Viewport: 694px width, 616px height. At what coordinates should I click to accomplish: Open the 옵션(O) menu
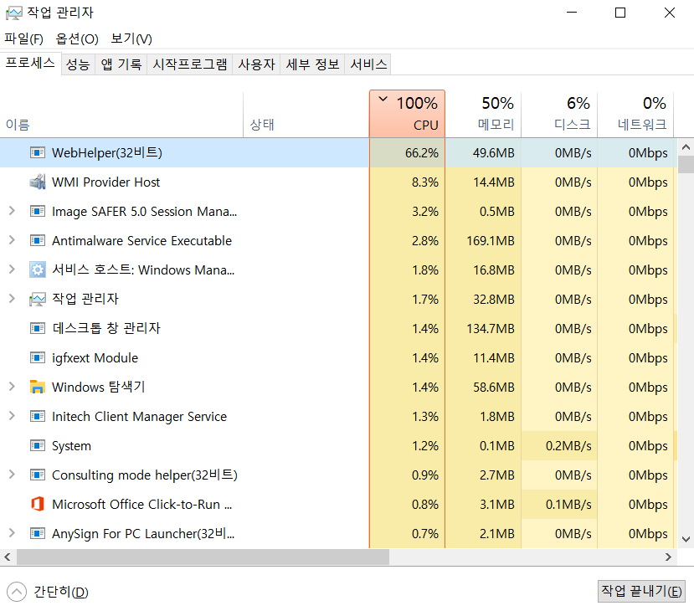(77, 39)
